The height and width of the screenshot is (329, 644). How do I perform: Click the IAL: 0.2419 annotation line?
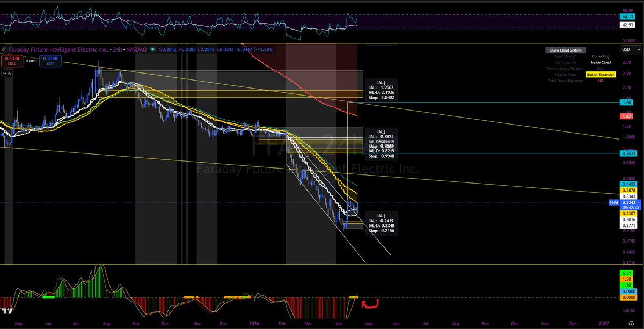coord(381,221)
